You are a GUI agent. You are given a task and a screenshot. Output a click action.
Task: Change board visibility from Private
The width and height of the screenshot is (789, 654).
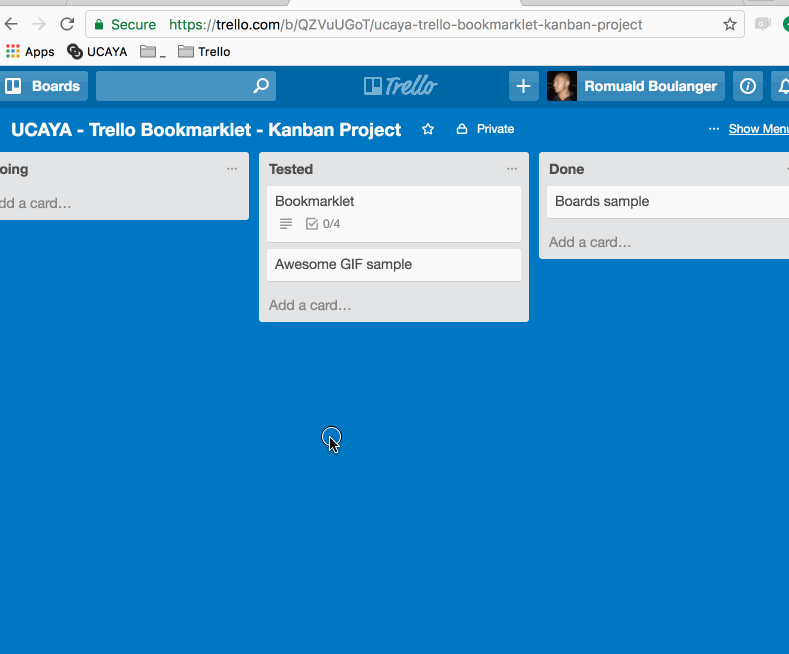click(x=485, y=129)
